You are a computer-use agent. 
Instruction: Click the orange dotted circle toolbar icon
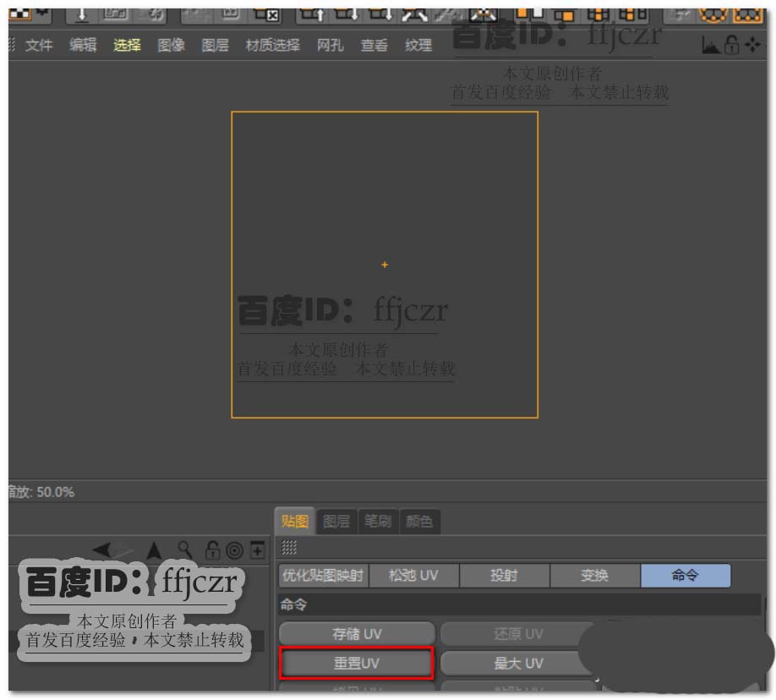713,15
